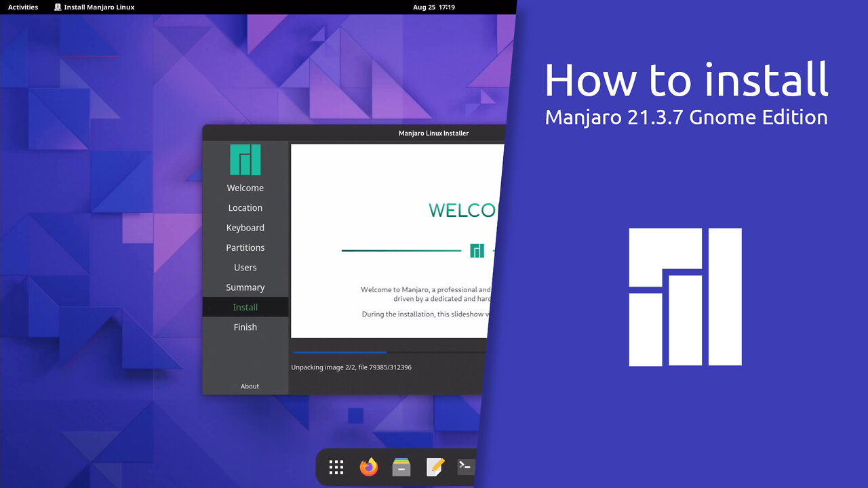This screenshot has height=488, width=868.
Task: Select the Location step in sidebar
Action: (245, 208)
